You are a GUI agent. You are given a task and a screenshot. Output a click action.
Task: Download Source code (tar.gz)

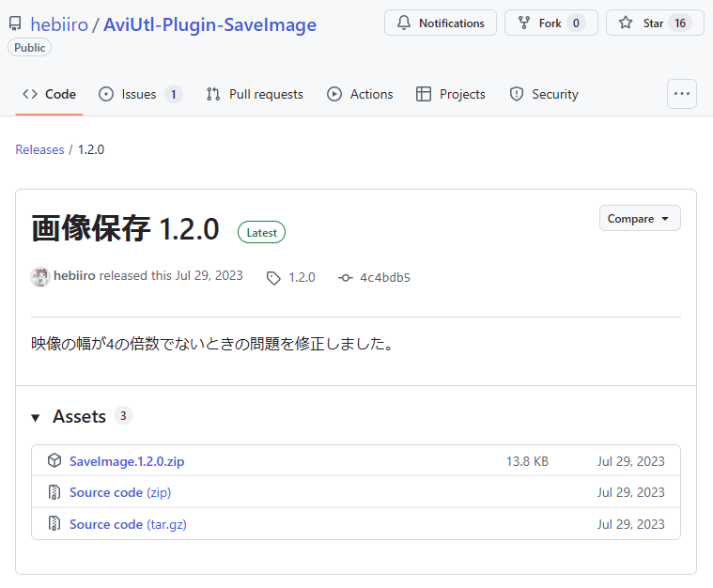(128, 524)
